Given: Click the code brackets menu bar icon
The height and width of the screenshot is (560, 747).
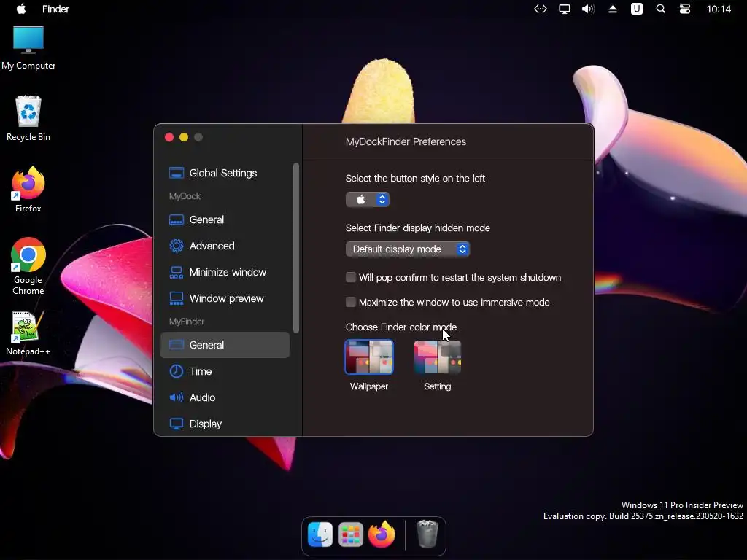Looking at the screenshot, I should [x=541, y=9].
